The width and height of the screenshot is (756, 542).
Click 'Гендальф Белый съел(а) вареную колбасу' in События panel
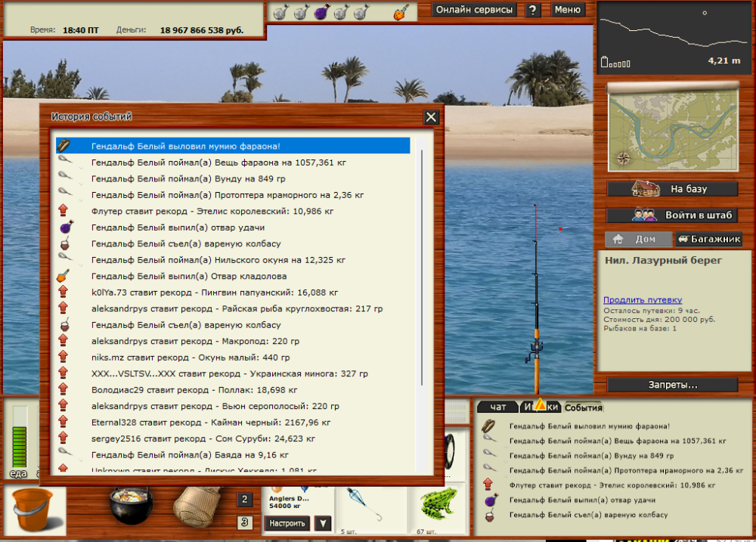click(588, 515)
